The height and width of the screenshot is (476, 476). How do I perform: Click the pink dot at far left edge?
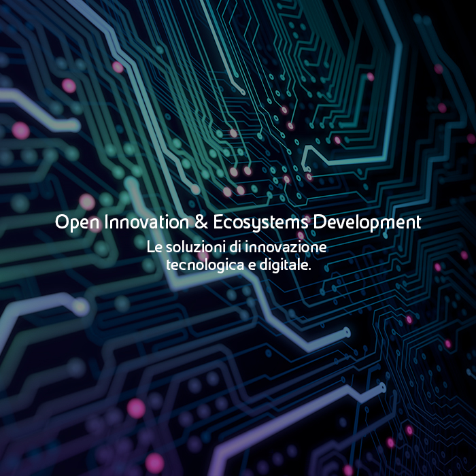[20, 131]
